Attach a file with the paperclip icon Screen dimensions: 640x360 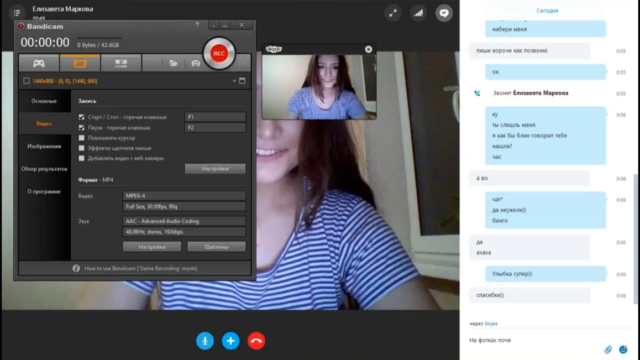(x=608, y=349)
